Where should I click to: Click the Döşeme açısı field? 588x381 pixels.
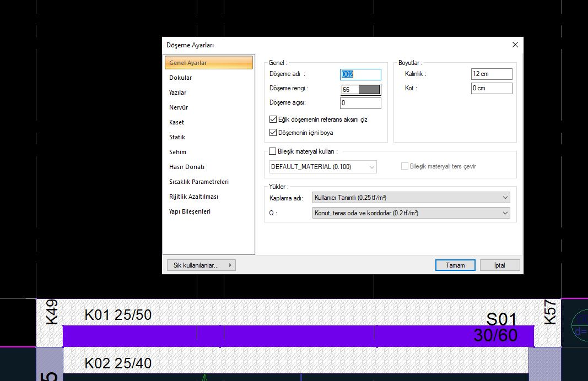[x=360, y=103]
